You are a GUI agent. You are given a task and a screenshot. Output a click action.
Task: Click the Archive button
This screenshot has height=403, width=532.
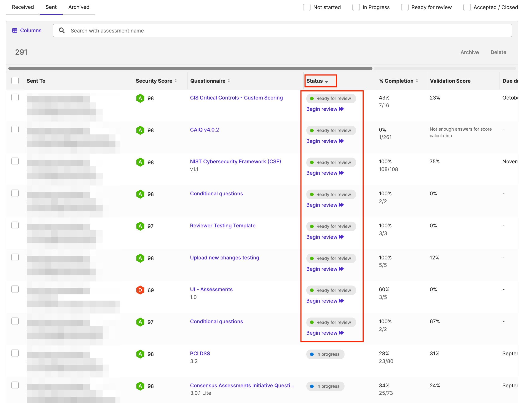pyautogui.click(x=469, y=52)
